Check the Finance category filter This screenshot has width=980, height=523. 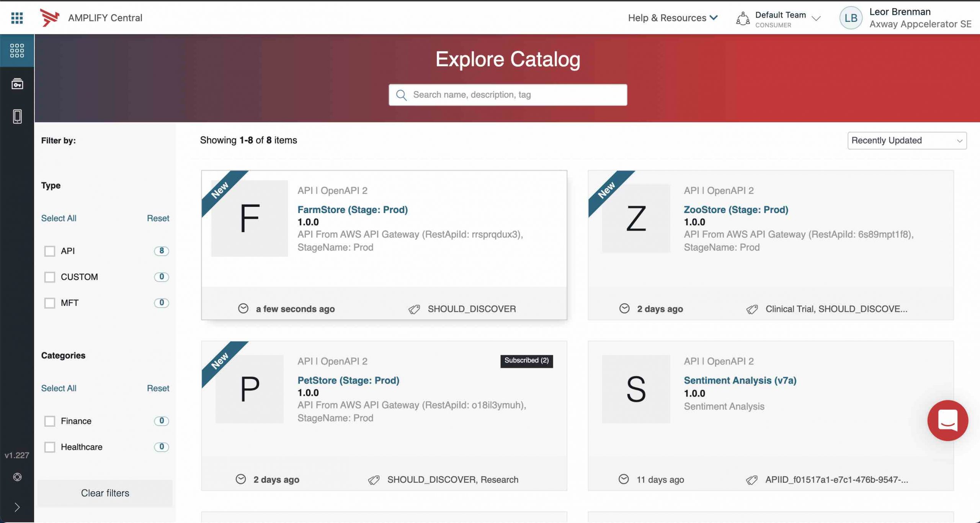click(50, 421)
